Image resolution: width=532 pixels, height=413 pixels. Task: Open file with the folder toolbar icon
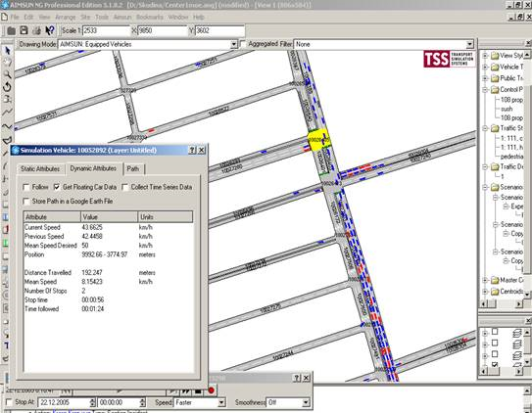coord(11,30)
